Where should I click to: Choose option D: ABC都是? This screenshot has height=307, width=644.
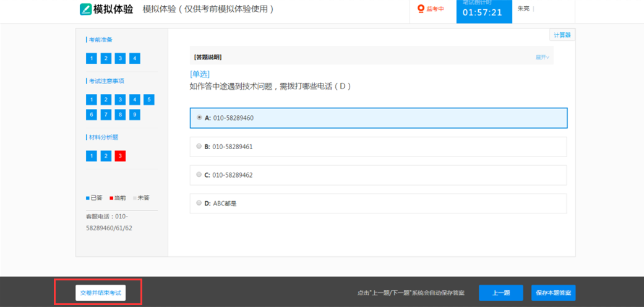pyautogui.click(x=199, y=203)
